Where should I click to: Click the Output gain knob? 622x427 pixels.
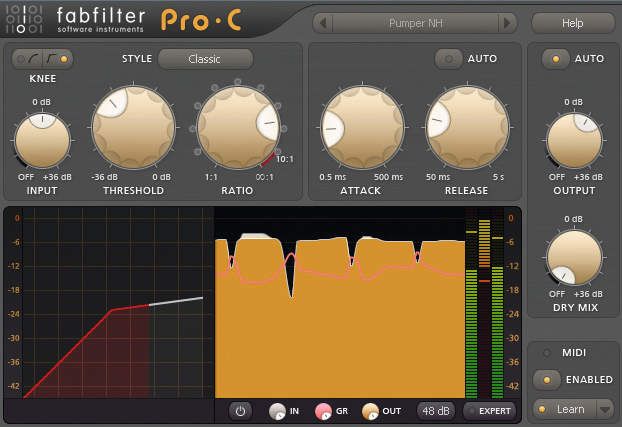(x=574, y=141)
